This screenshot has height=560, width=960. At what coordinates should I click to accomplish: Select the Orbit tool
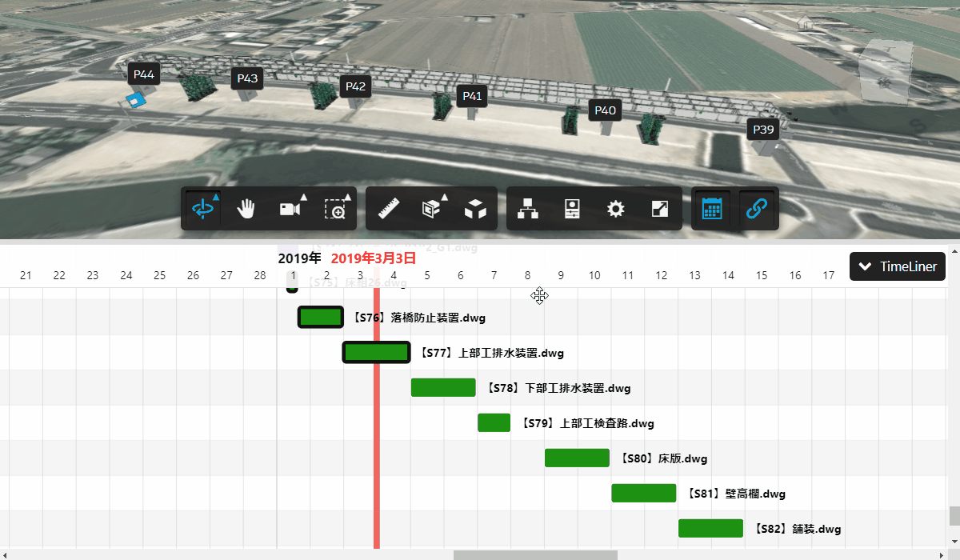coord(202,210)
